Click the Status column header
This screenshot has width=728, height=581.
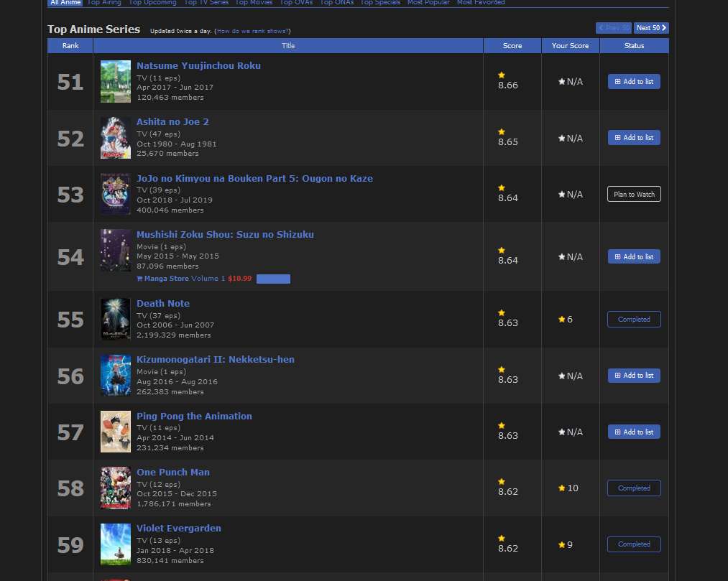[x=634, y=45]
